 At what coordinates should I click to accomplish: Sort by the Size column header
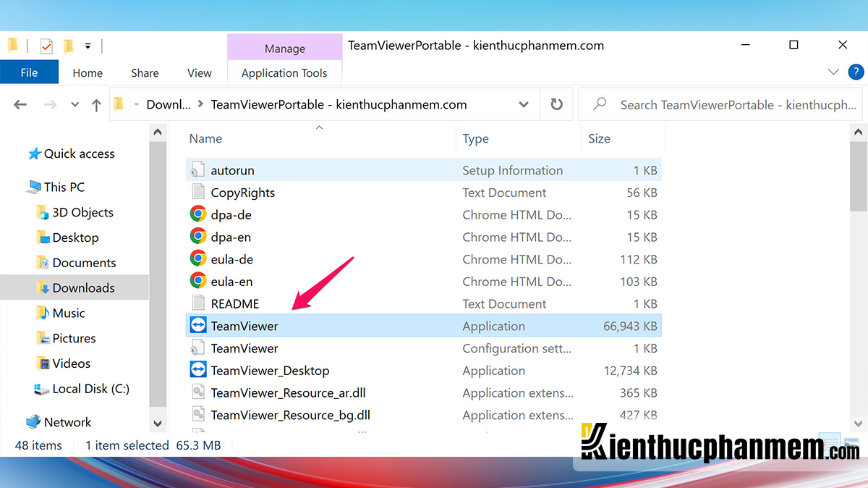click(x=599, y=138)
